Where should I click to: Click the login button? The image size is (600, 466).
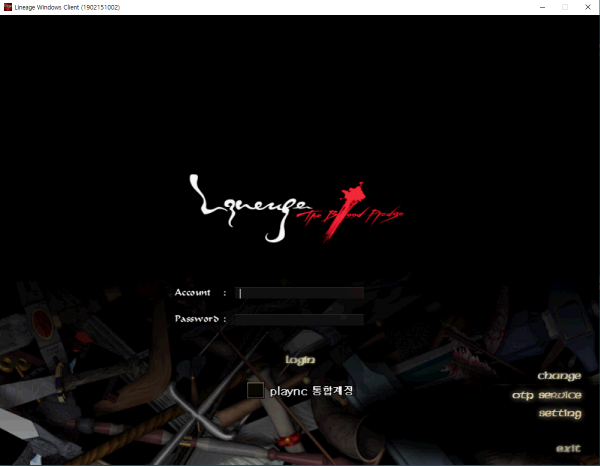[x=300, y=360]
